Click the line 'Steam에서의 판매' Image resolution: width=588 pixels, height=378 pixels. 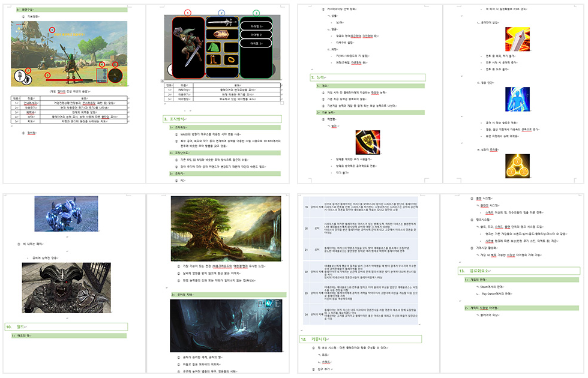(492, 287)
